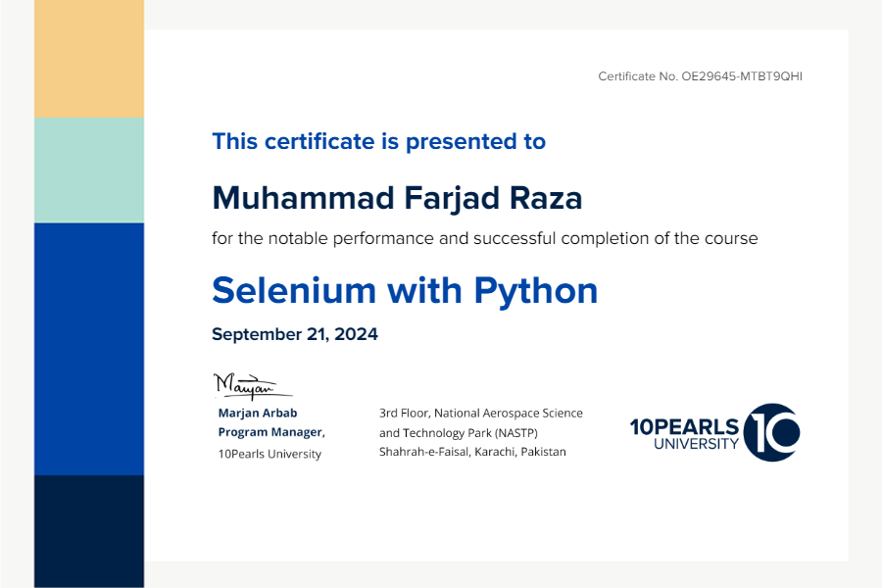Image resolution: width=882 pixels, height=588 pixels.
Task: Click the 10PEARLS wordmark in the logo
Action: pyautogui.click(x=684, y=426)
